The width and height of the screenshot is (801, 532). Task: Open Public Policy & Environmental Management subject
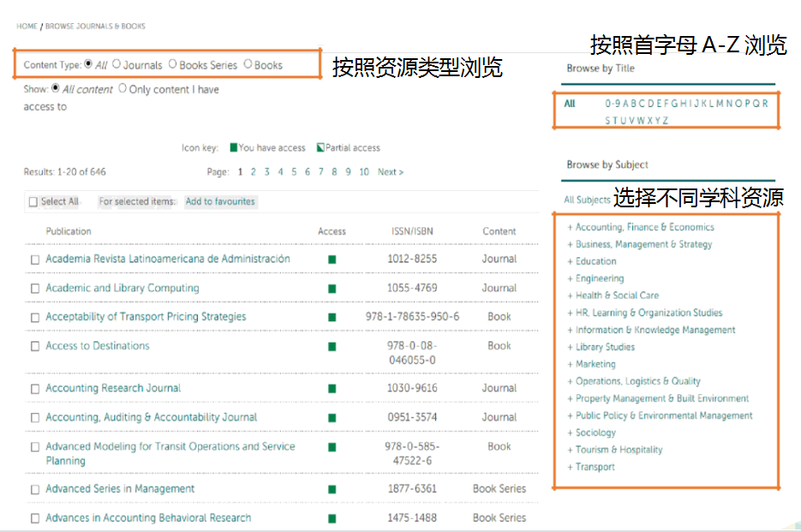664,415
